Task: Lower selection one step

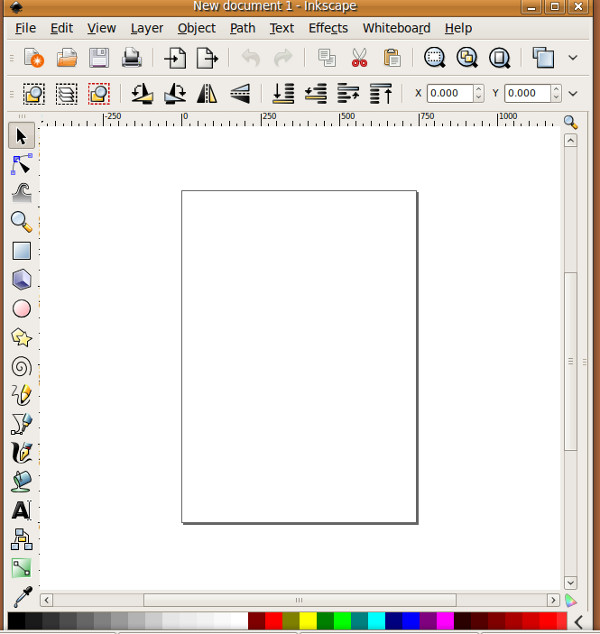Action: [x=315, y=94]
